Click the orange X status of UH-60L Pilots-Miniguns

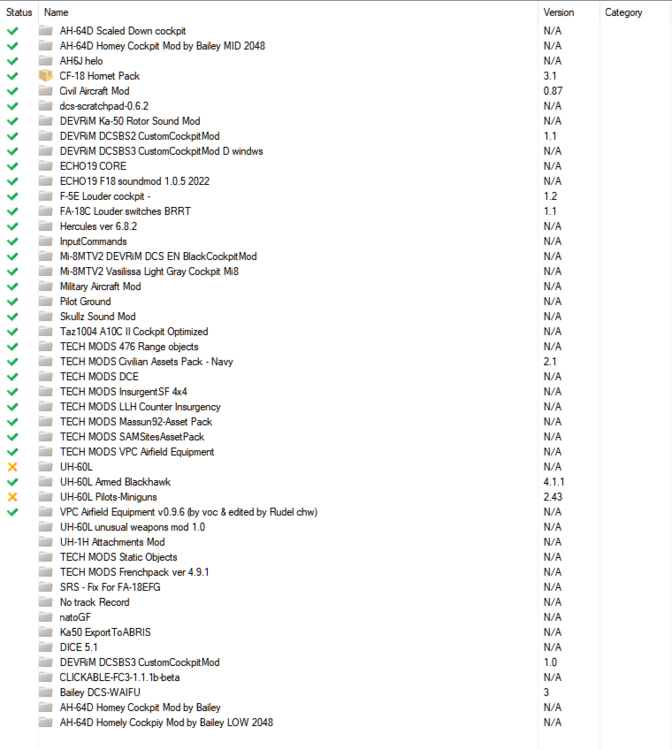[x=13, y=497]
